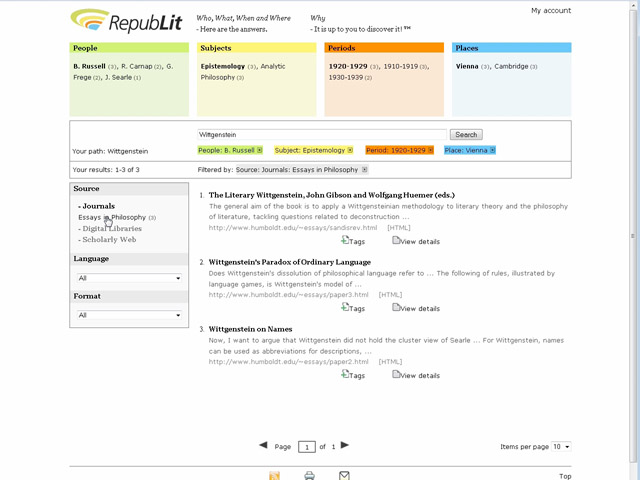Remove the Period: 1920-1929 filter tag

[432, 150]
